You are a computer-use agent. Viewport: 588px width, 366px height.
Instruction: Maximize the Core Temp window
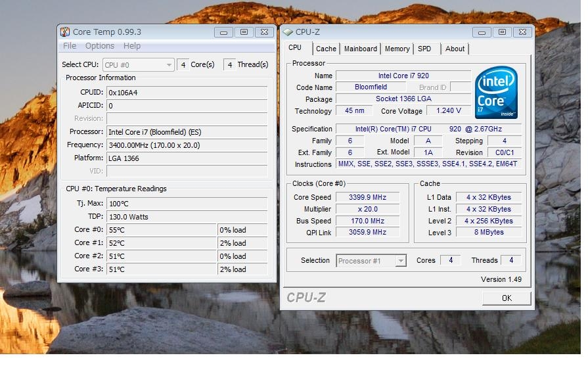tap(244, 32)
